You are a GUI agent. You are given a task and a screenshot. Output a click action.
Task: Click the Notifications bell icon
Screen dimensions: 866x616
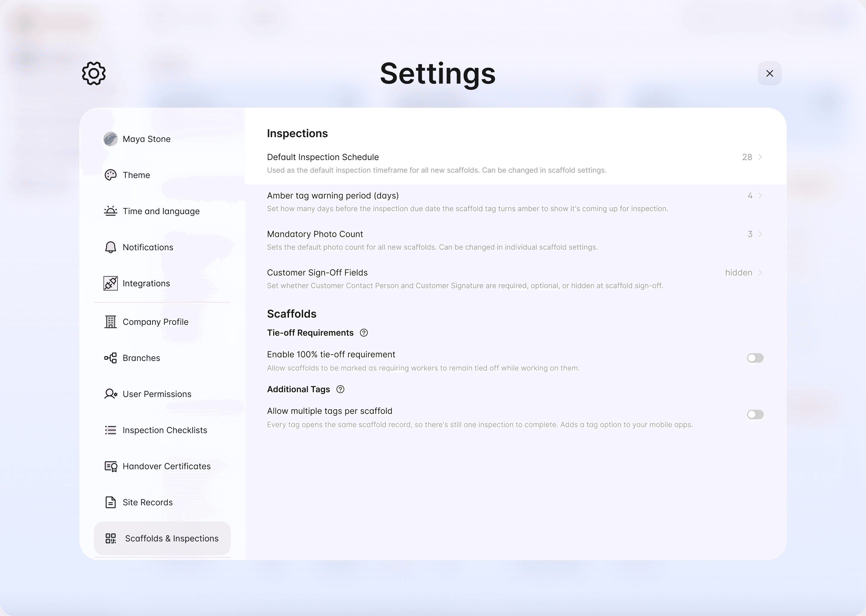click(x=110, y=247)
